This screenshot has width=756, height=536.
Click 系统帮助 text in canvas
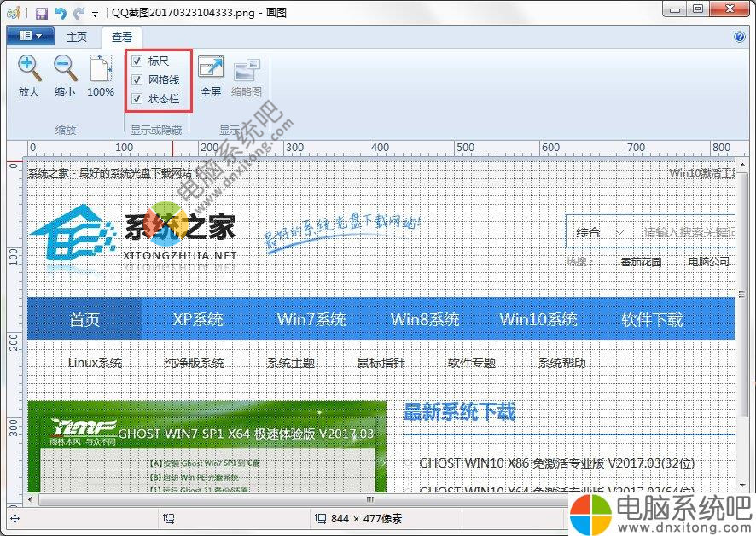[562, 363]
